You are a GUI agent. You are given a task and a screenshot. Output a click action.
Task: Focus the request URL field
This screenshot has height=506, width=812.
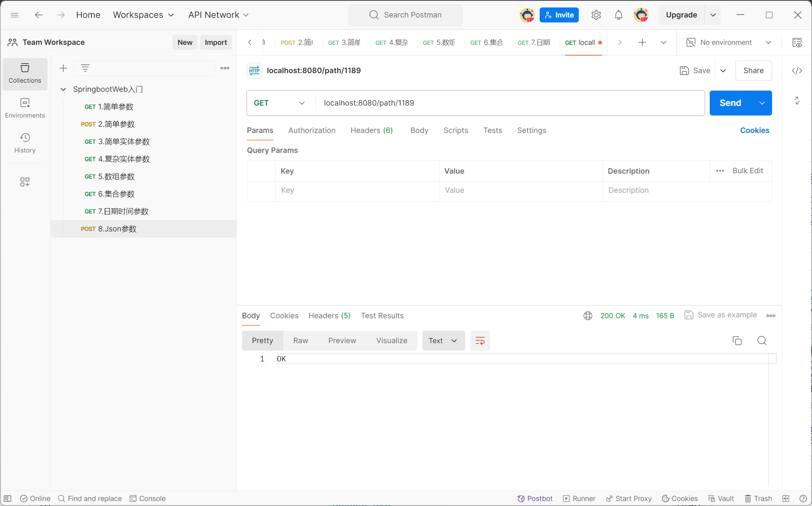pyautogui.click(x=510, y=103)
